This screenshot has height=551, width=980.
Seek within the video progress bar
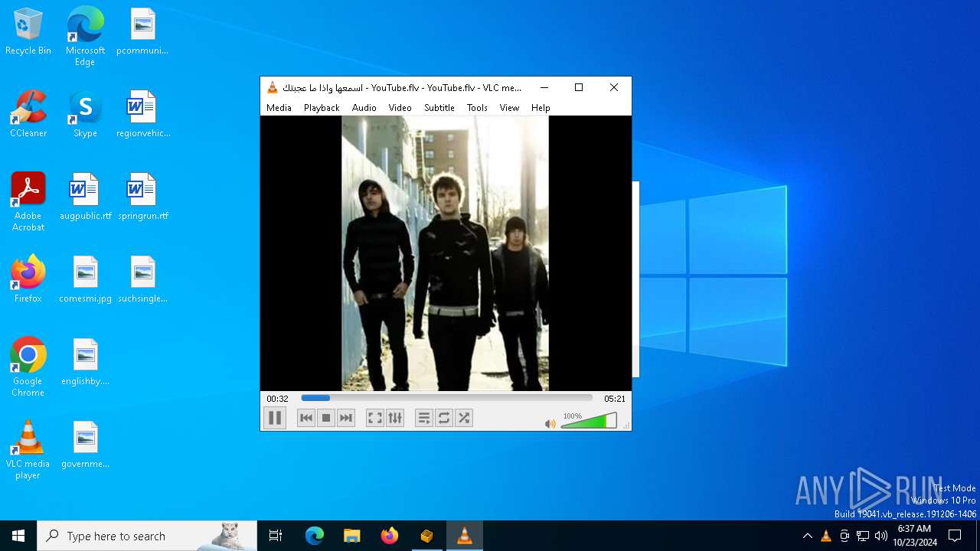coord(446,398)
